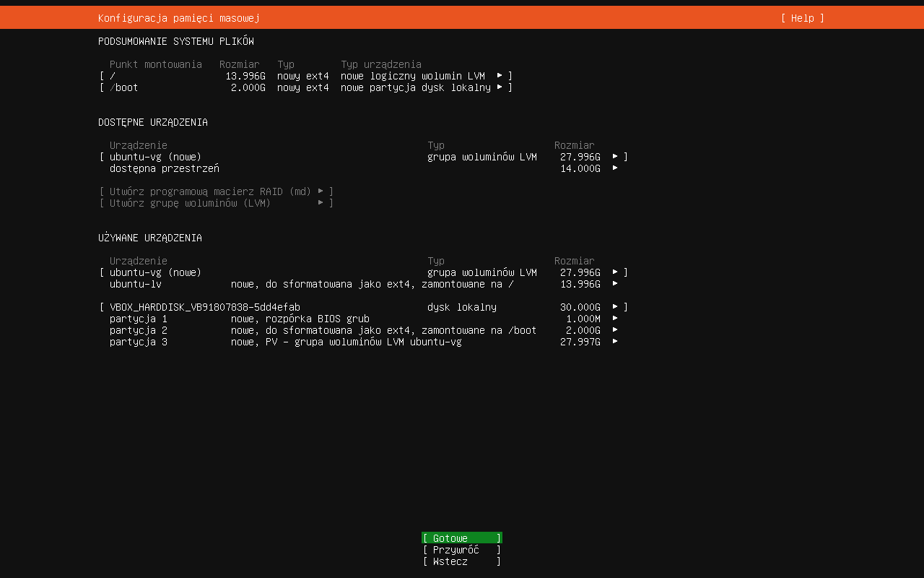Select partycja 2 mounted on /boot

[364, 330]
